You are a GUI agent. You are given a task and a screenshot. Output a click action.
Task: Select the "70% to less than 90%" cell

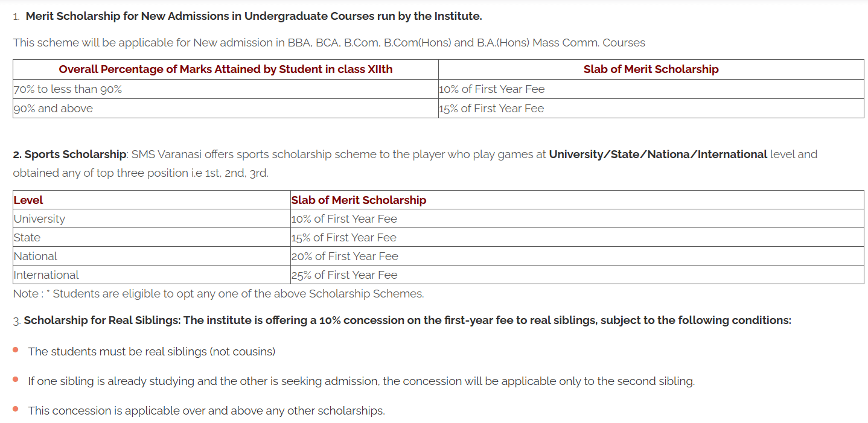tap(68, 89)
